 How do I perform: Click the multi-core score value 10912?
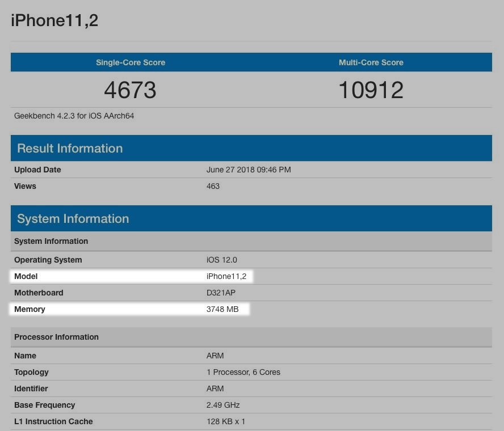click(371, 90)
